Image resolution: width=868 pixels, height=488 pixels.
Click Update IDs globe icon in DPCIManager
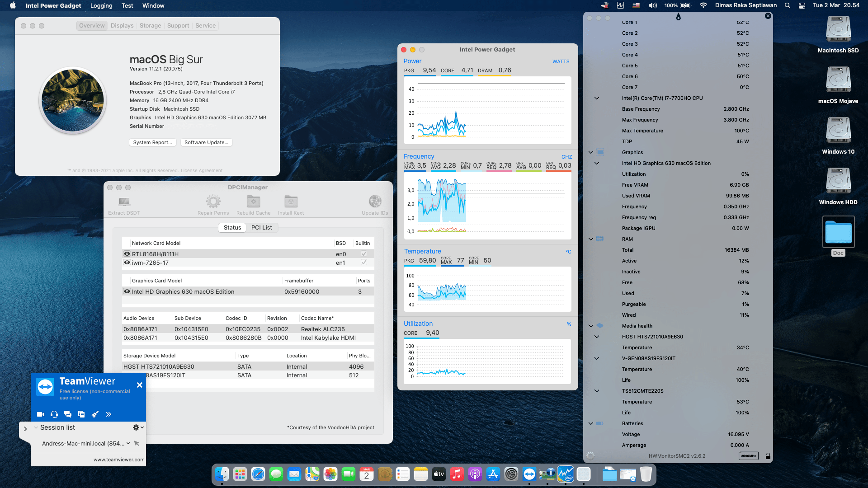[x=375, y=201]
